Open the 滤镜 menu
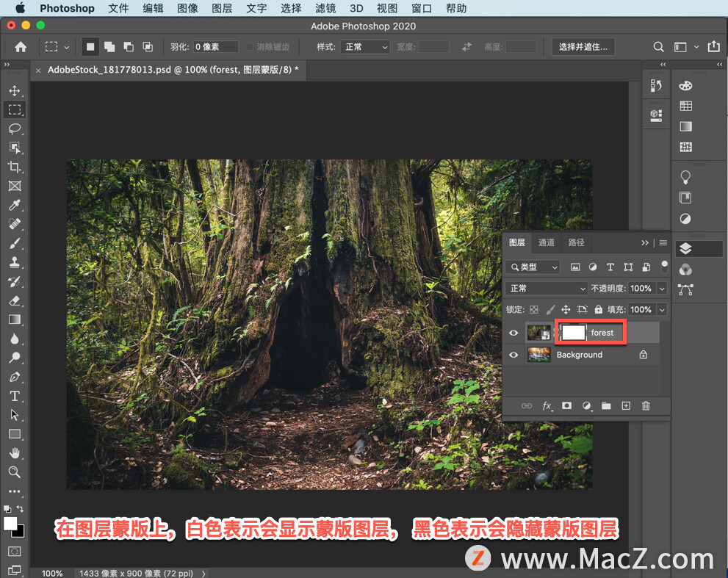The width and height of the screenshot is (728, 578). 325,9
